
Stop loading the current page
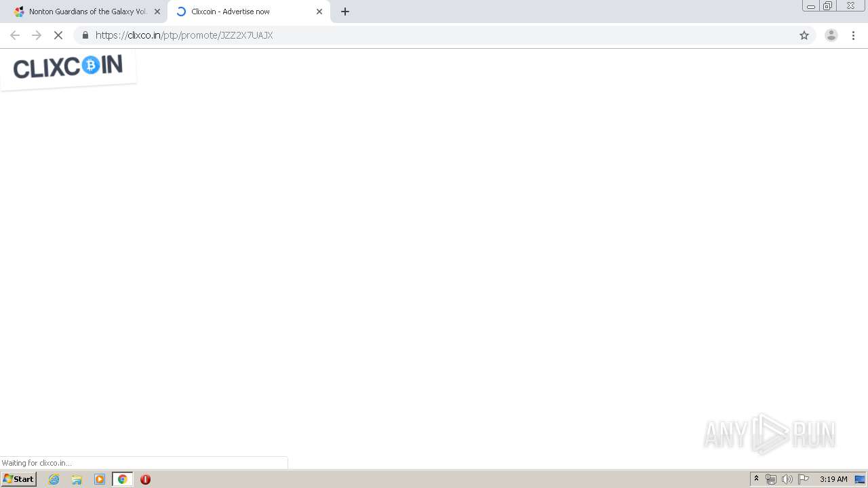(x=58, y=35)
